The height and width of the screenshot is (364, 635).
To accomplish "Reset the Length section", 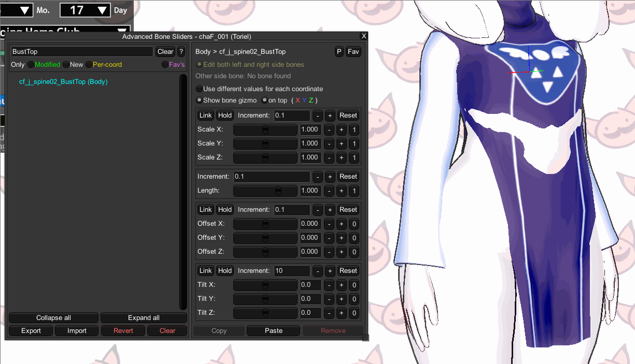I will click(x=348, y=177).
